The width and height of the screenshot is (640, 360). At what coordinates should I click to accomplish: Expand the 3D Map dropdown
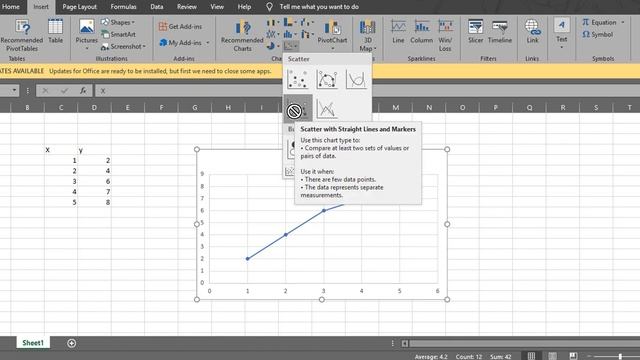pyautogui.click(x=375, y=49)
